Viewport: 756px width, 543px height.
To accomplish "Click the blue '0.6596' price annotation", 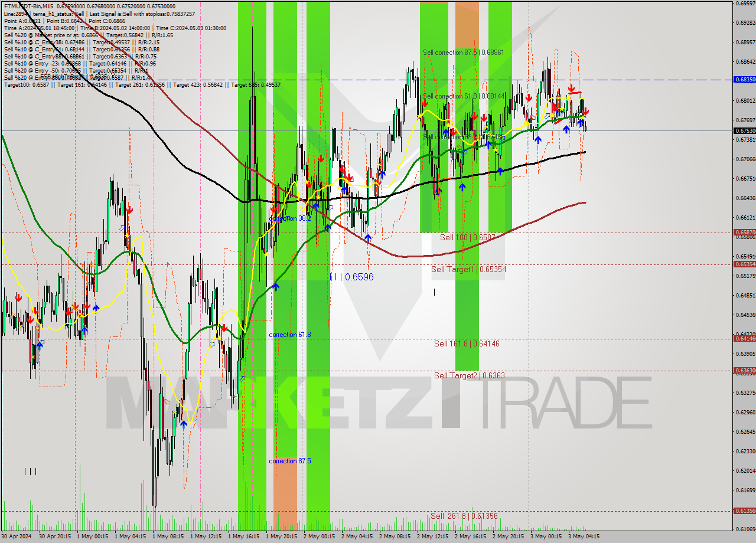I will click(x=359, y=276).
